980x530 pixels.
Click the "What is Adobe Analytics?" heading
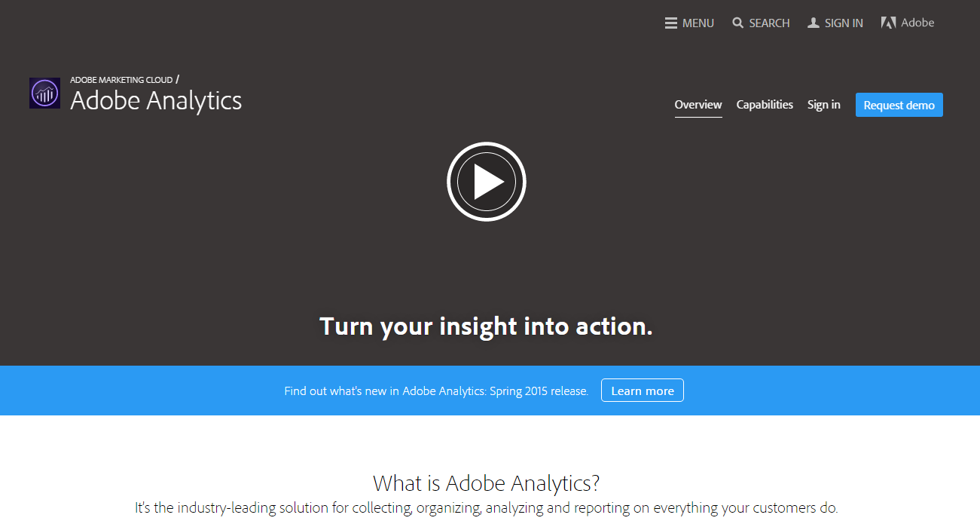click(487, 483)
